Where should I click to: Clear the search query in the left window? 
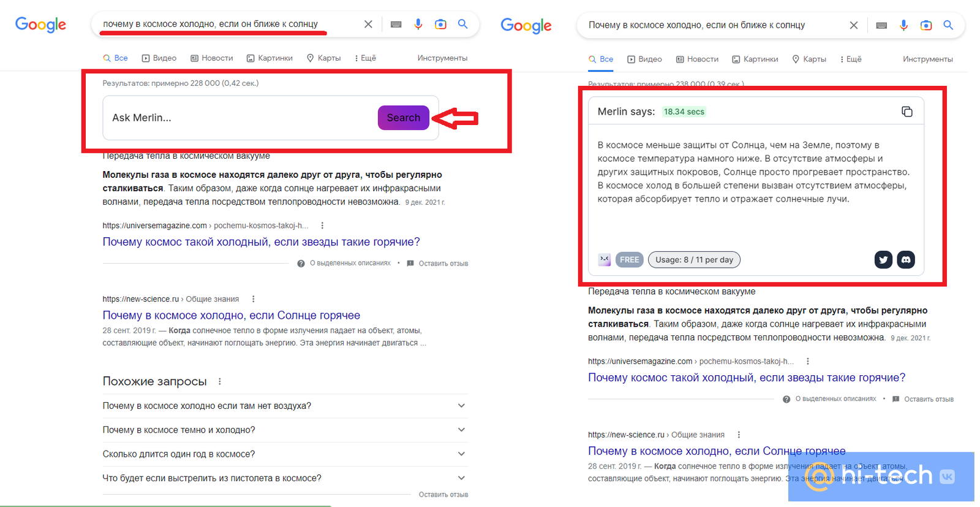368,24
